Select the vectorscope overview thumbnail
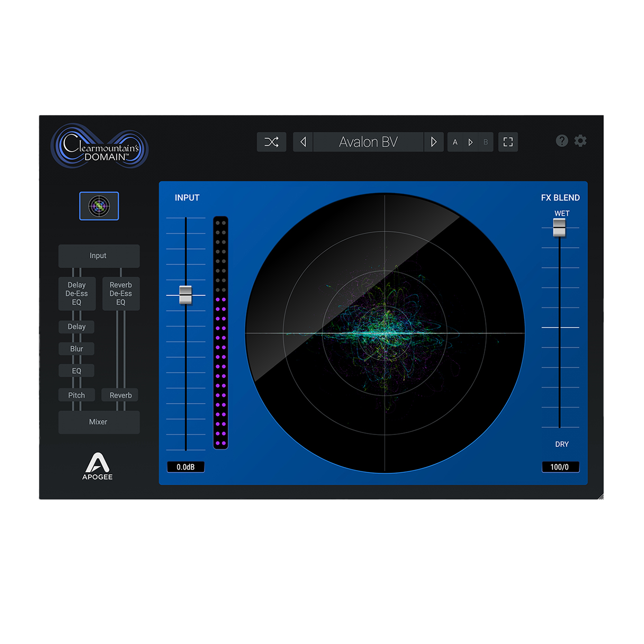Screen dimensions: 644x644 tap(99, 206)
